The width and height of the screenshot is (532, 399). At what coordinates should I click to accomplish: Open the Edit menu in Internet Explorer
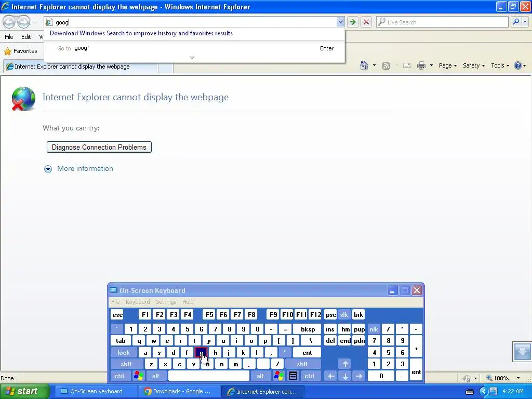click(x=26, y=37)
